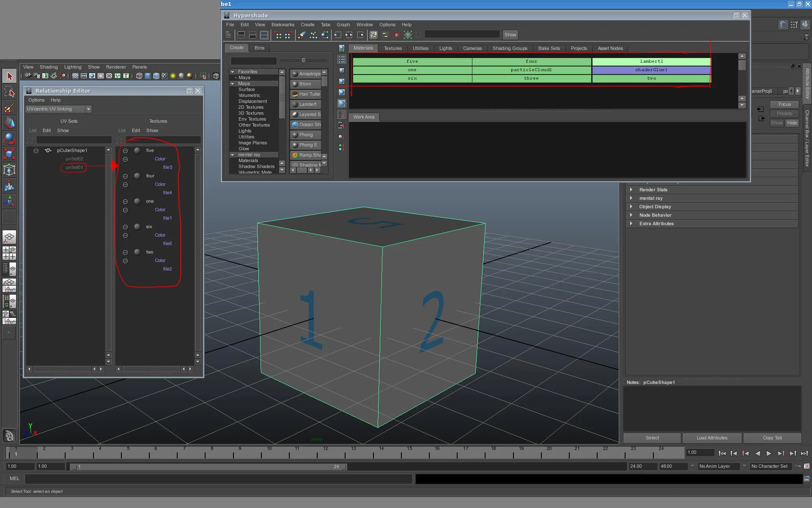812x508 pixels.
Task: Switch to four view layout
Action: [x=9, y=253]
